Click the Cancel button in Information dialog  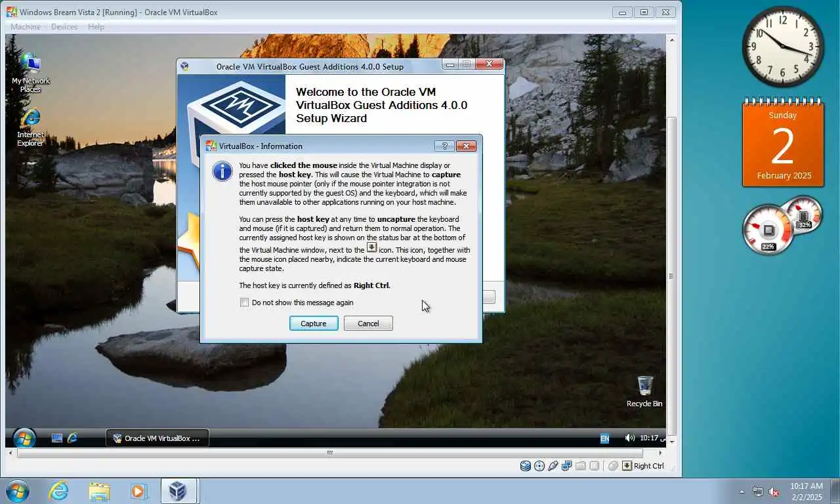(368, 324)
